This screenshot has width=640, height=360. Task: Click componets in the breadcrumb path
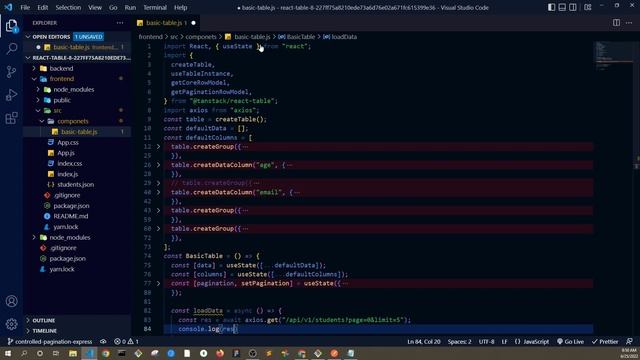[201, 37]
